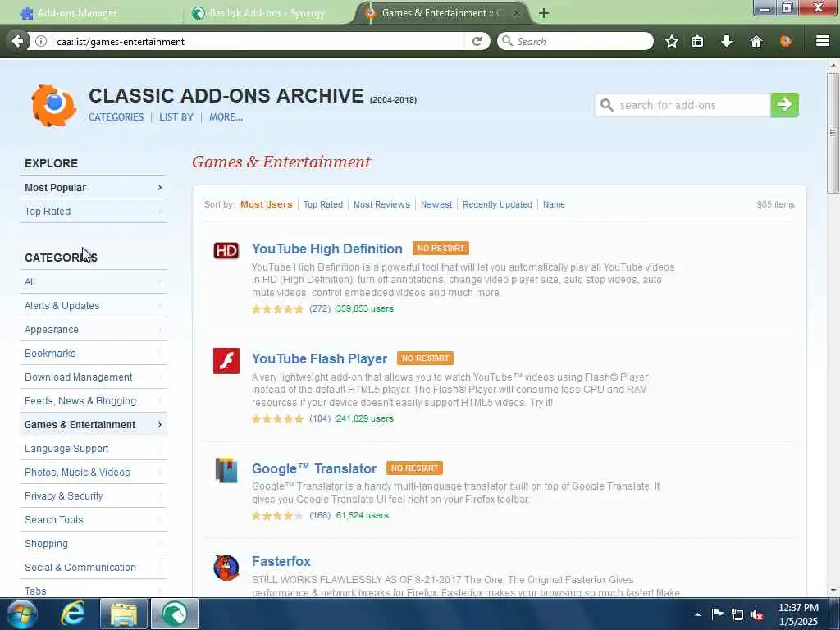Image resolution: width=840 pixels, height=630 pixels.
Task: Open Games & Entertainment category
Action: (x=94, y=424)
